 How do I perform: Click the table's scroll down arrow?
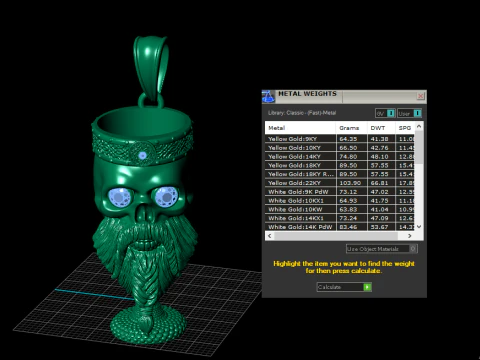[x=419, y=227]
